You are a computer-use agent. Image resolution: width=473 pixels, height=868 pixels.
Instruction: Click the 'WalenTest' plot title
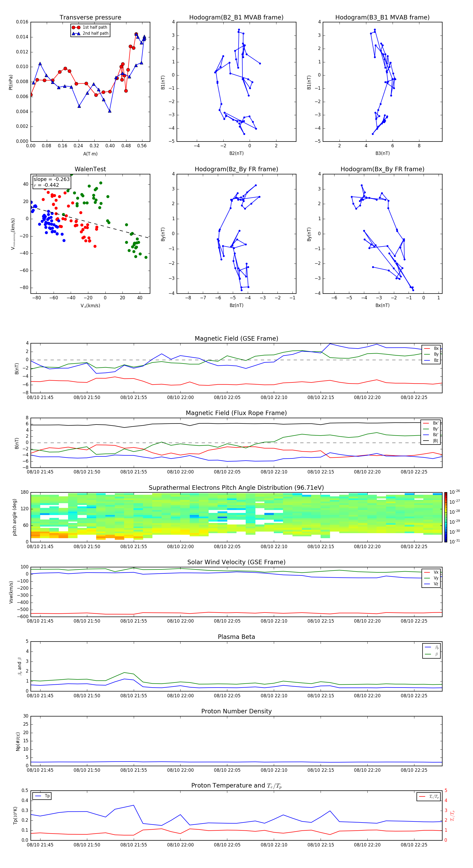(x=90, y=169)
